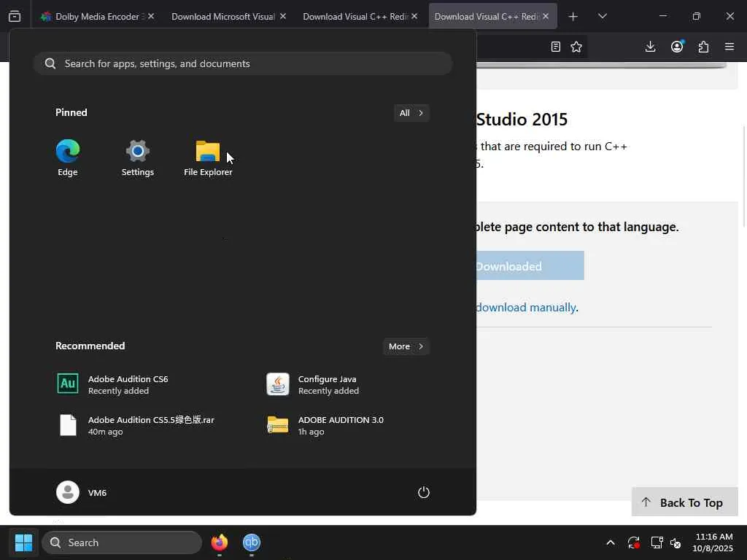Viewport: 747px width, 560px height.
Task: Open the Adobe Audition CS5.5 rar file
Action: (x=135, y=425)
